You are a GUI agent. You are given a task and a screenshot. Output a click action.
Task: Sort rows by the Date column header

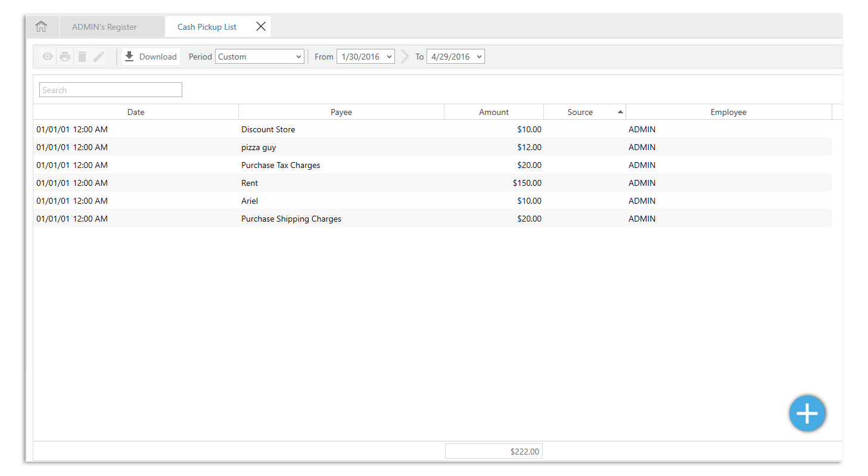point(135,111)
